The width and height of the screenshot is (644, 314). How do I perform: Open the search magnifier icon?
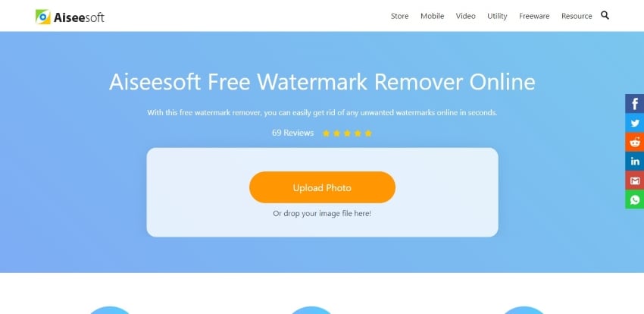[x=605, y=15]
